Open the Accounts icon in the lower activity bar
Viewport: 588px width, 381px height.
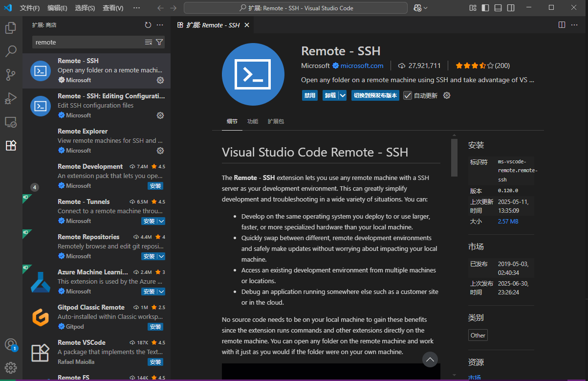10,345
